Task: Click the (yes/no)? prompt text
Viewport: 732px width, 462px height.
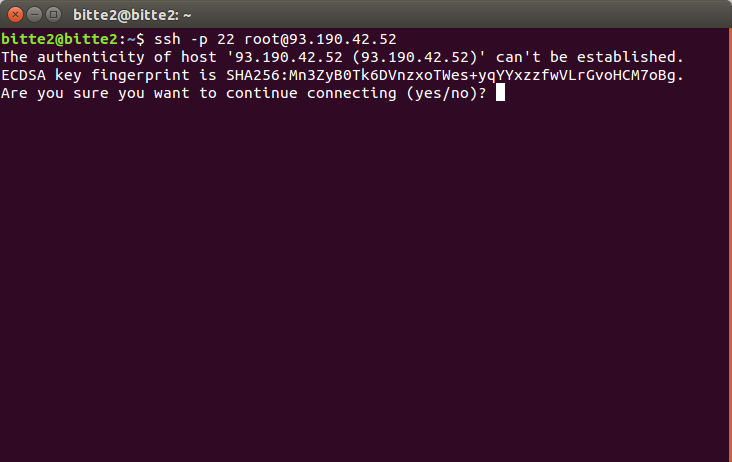Action: pyautogui.click(x=446, y=94)
